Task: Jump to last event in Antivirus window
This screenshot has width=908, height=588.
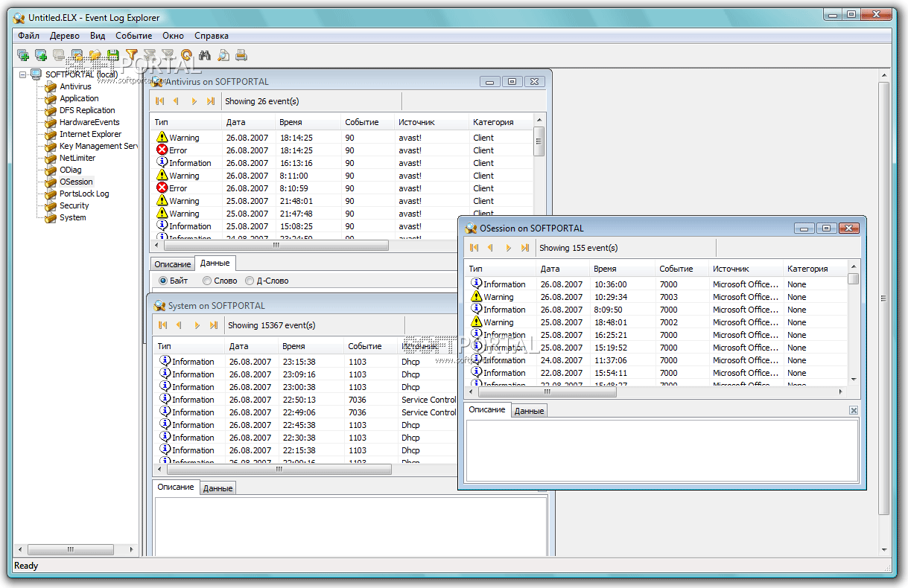Action: tap(211, 101)
